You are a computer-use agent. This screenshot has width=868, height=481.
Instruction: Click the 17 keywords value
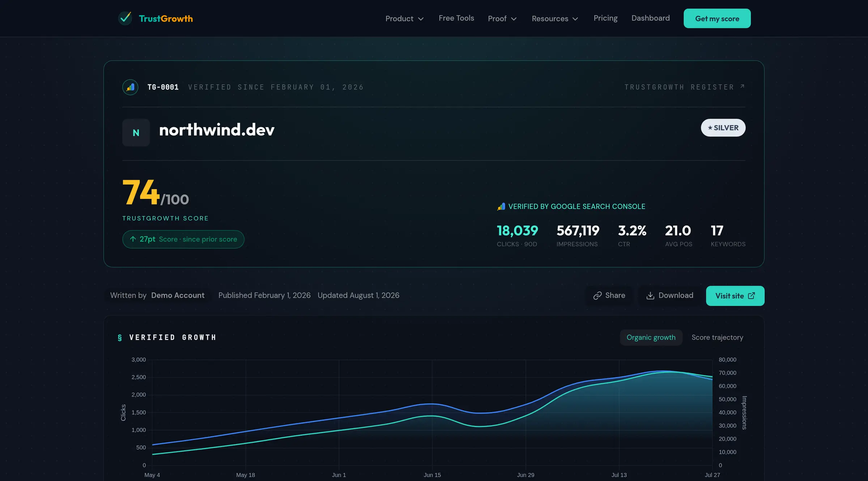[717, 231]
